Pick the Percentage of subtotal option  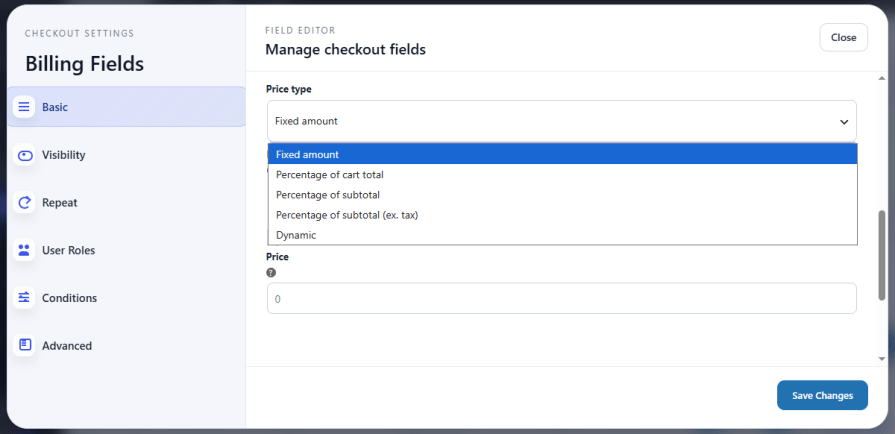562,195
